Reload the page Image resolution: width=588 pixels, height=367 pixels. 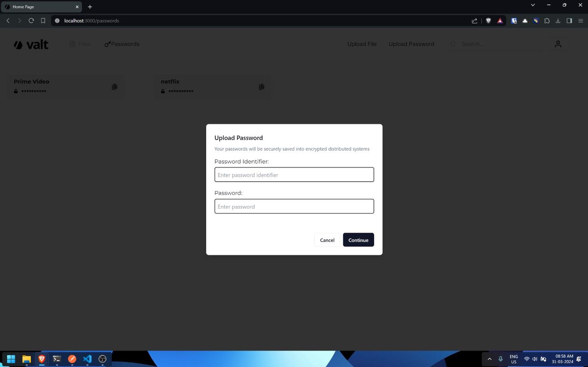(31, 21)
